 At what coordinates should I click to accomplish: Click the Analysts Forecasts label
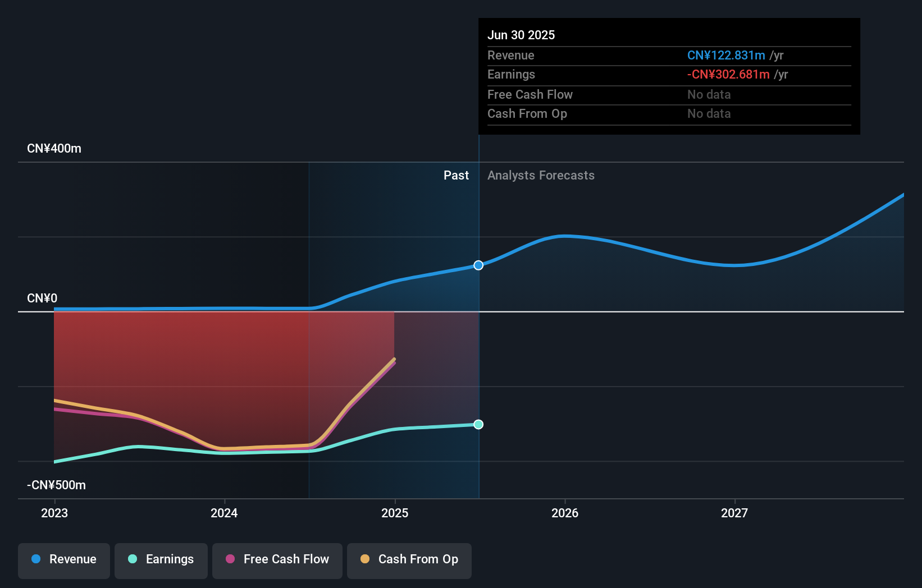(x=541, y=176)
